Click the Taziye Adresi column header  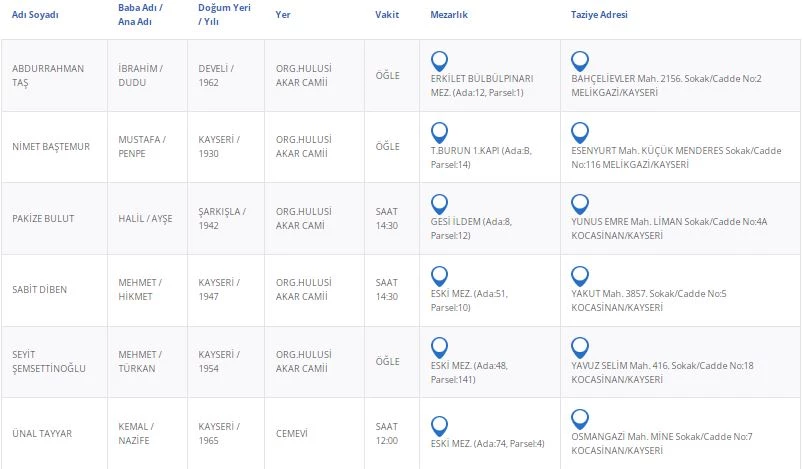click(x=599, y=15)
